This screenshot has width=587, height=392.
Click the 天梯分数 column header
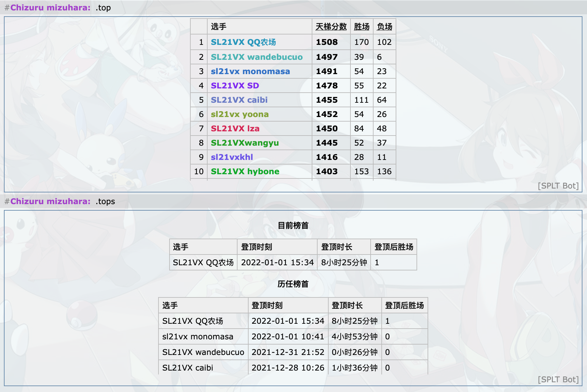[331, 27]
